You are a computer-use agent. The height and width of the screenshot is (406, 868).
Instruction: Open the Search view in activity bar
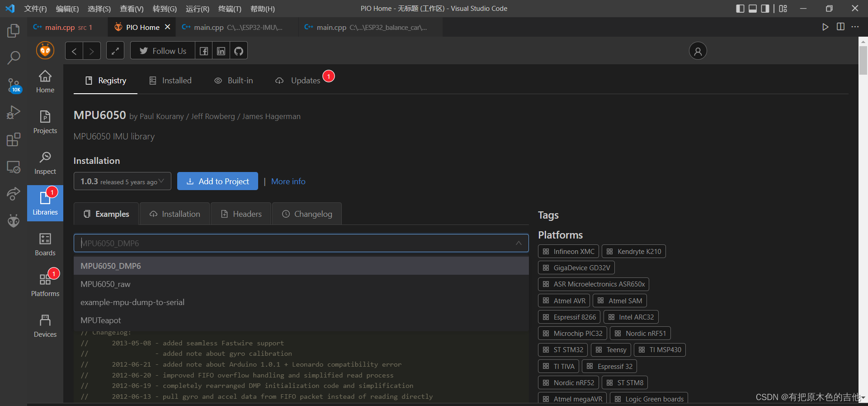[14, 57]
